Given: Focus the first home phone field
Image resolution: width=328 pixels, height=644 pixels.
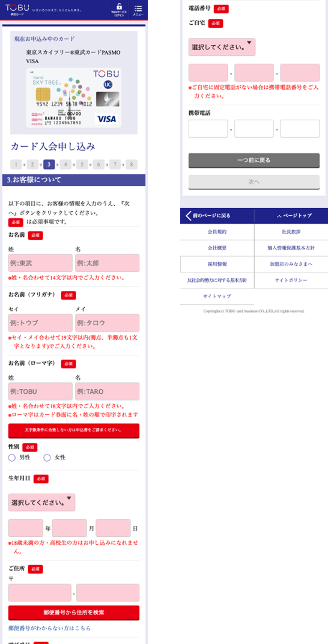Looking at the screenshot, I should [208, 73].
